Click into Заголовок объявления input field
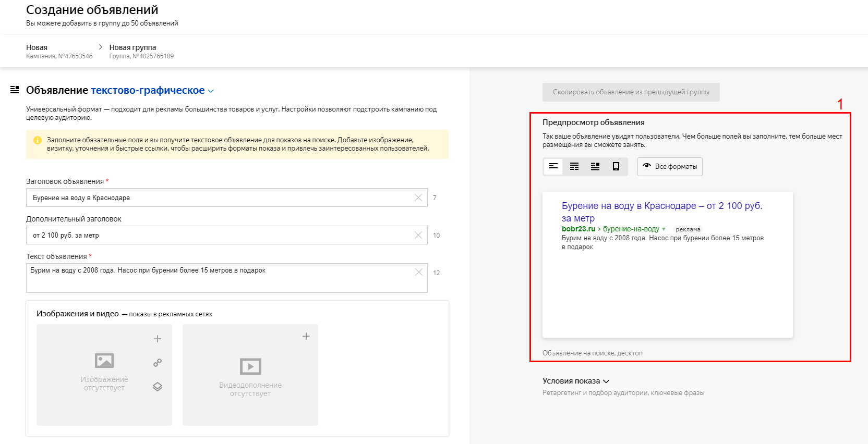 tap(227, 198)
